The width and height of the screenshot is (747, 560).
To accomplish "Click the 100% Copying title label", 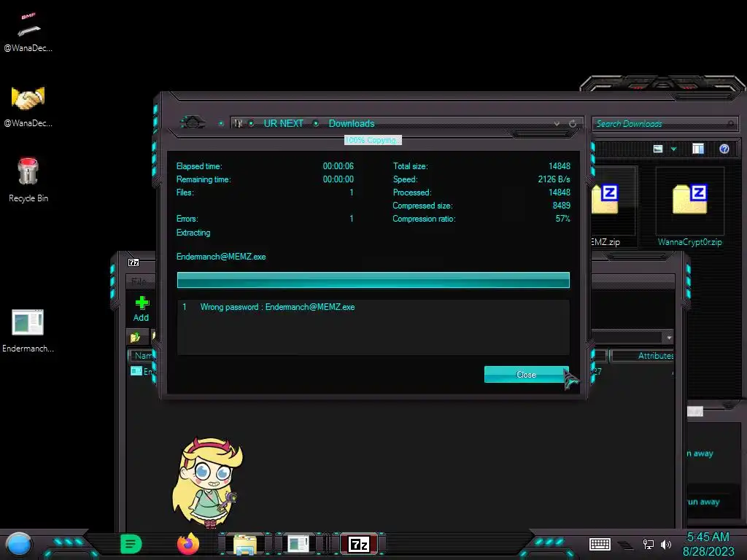I will (x=373, y=140).
